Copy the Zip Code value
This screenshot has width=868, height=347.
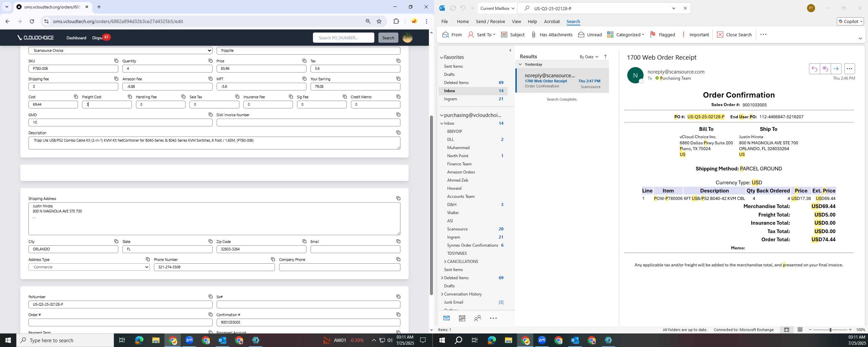[x=304, y=241]
